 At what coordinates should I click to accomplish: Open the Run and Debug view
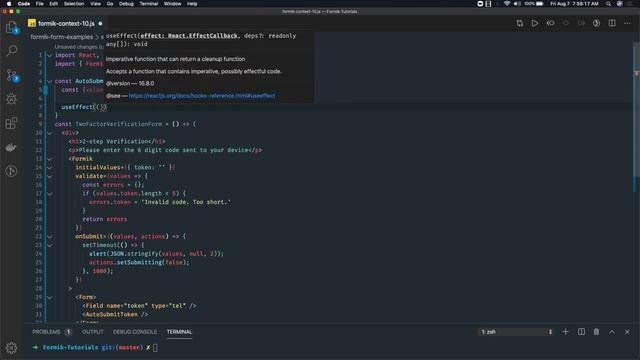[11, 99]
